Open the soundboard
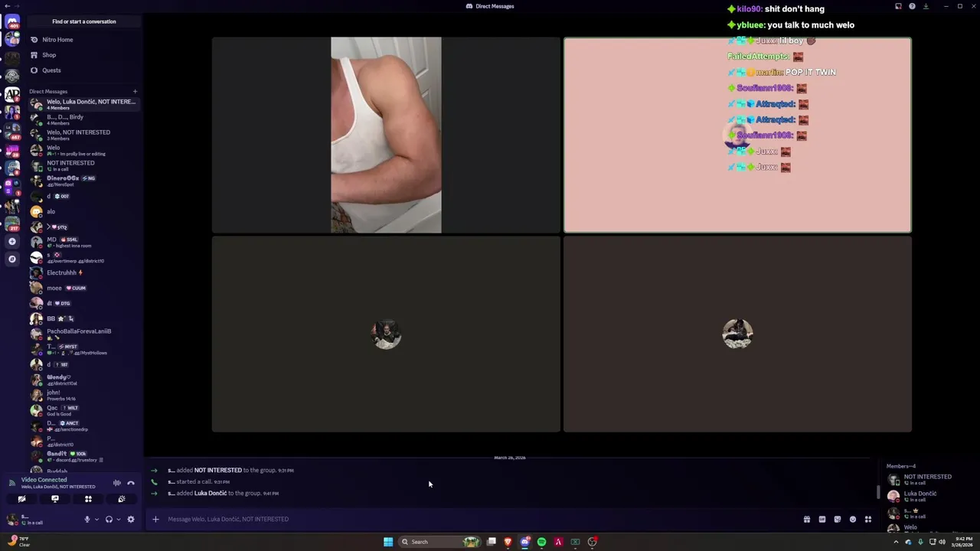 (x=122, y=499)
